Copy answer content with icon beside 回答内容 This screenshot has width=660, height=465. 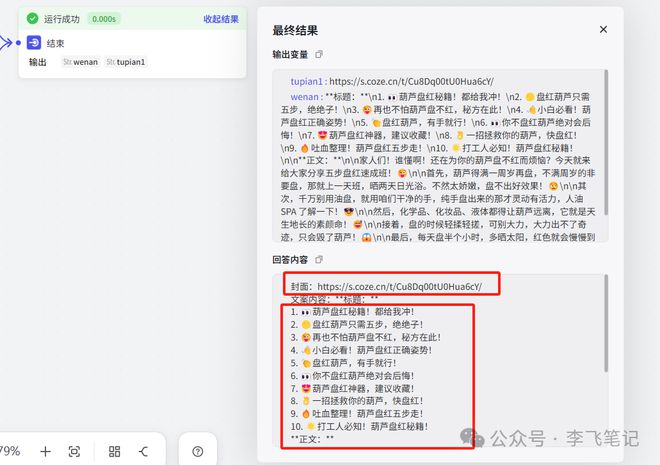319,260
